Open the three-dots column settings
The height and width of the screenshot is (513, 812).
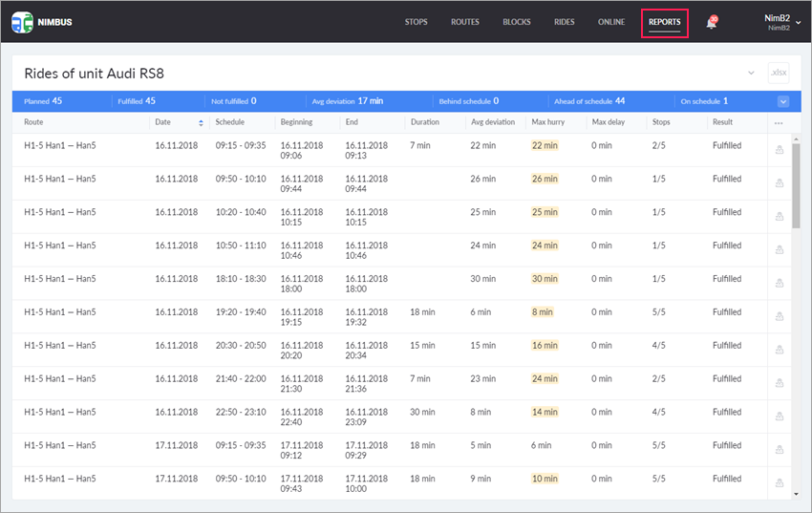point(779,123)
